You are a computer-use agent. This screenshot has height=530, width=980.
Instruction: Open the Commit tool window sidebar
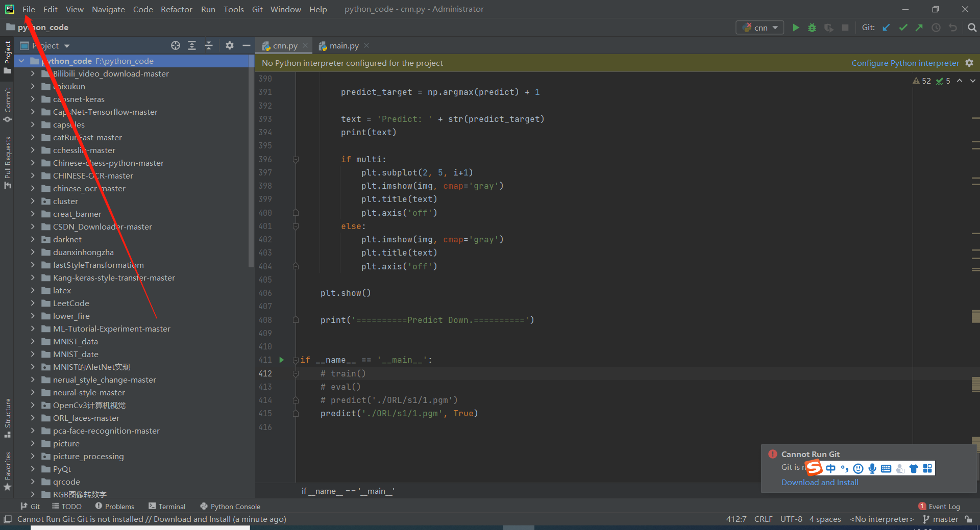point(8,105)
